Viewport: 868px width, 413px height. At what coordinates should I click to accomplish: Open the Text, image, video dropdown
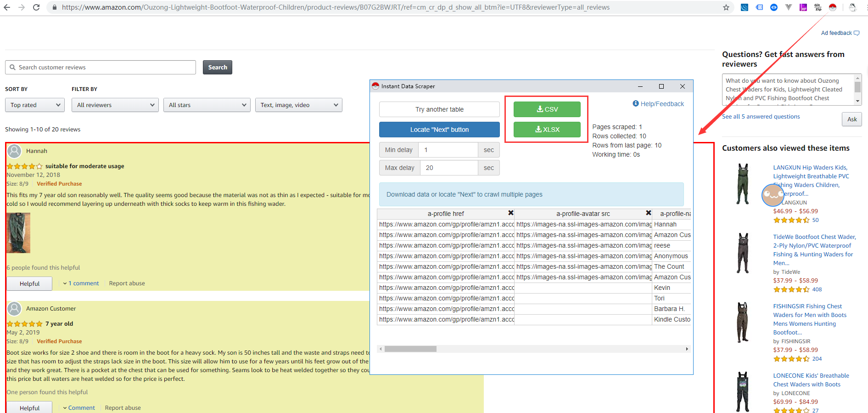point(299,105)
